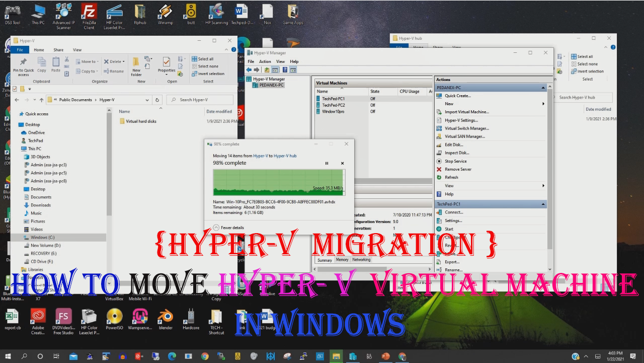Click the Hyper-V hub destination link
Screen dimensions: 644x363
(285, 156)
